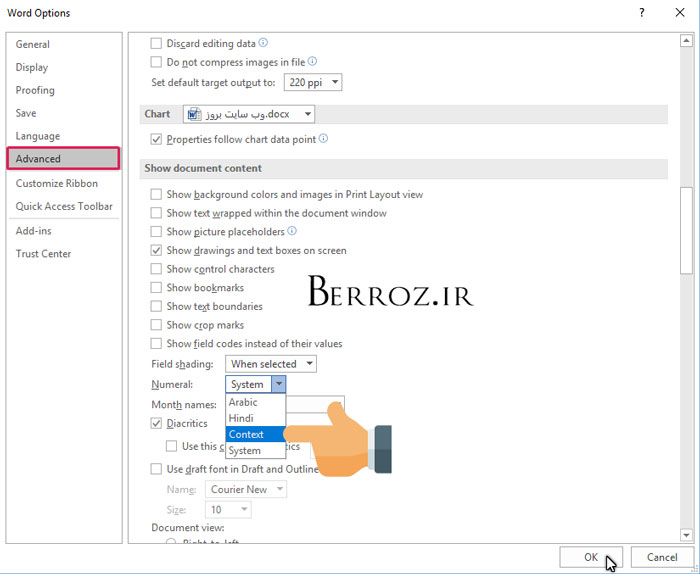The image size is (700, 574).
Task: Click the Cancel button
Action: [662, 557]
